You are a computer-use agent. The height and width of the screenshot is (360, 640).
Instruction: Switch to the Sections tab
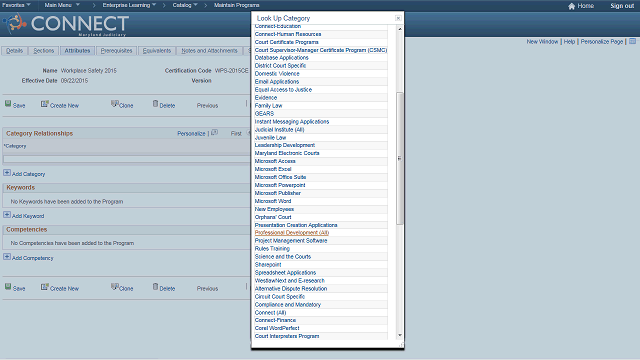[44, 51]
